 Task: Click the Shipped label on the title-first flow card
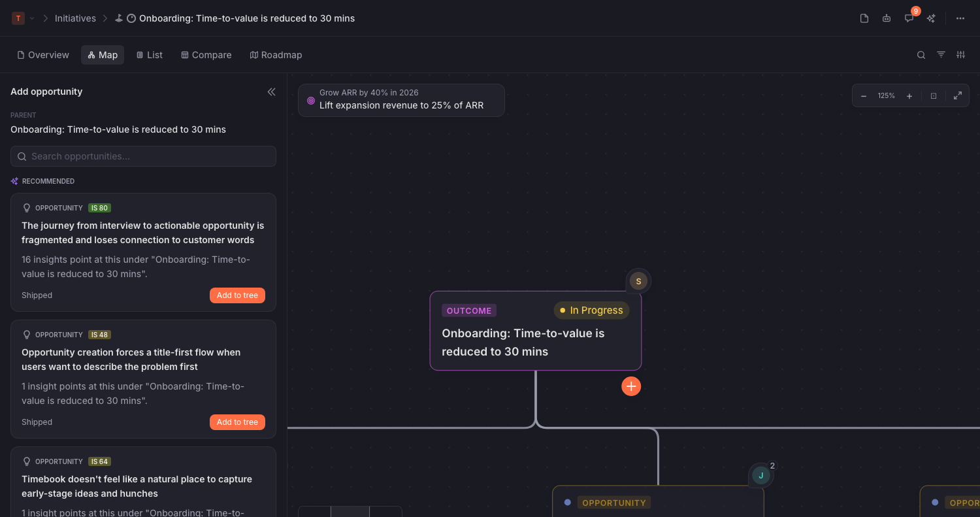[x=37, y=422]
